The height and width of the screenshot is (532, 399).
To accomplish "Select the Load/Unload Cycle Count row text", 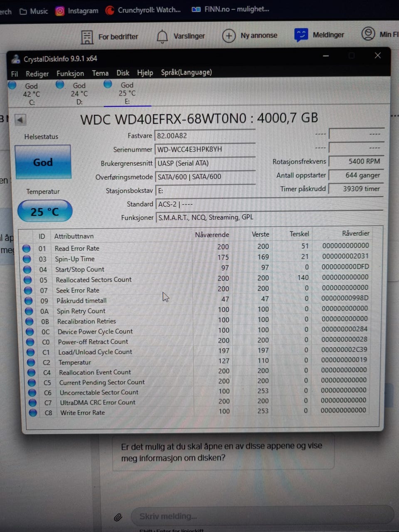I will tap(95, 352).
